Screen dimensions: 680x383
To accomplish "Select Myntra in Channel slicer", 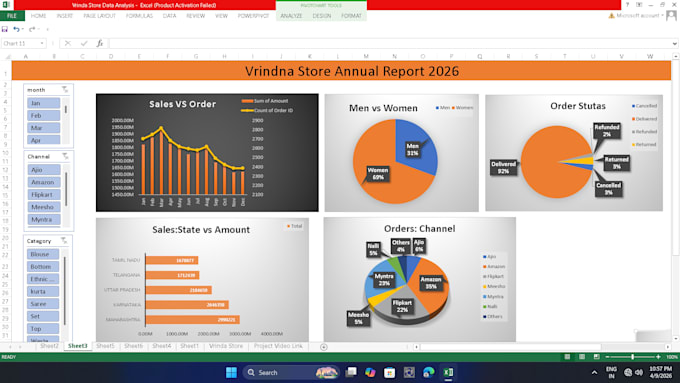I will pos(44,219).
